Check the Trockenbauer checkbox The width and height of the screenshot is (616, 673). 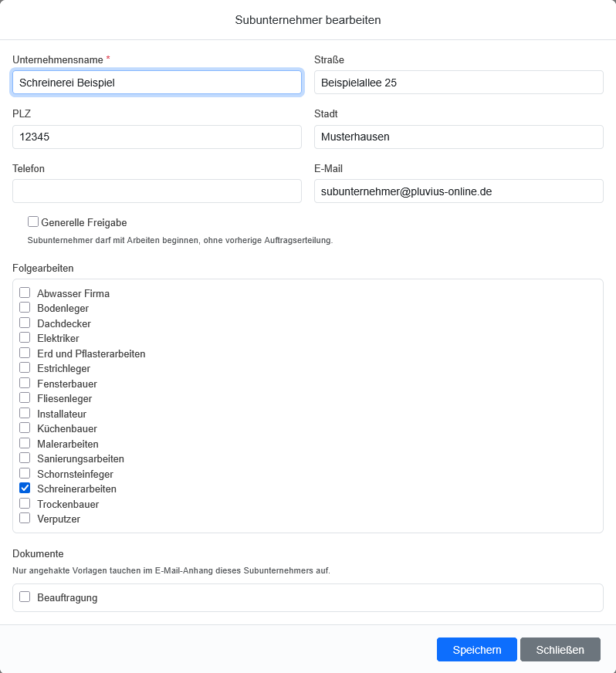click(x=25, y=503)
